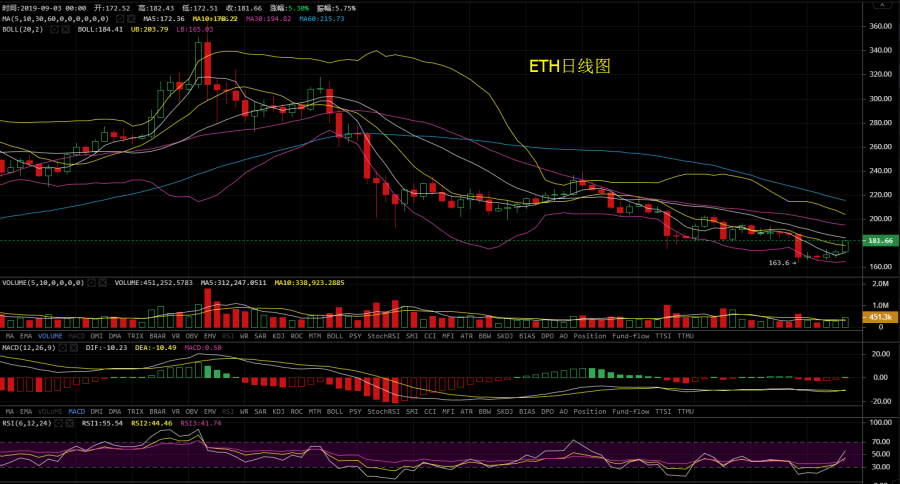Click the ETH日线图 chart title
This screenshot has height=484, width=900.
point(569,67)
